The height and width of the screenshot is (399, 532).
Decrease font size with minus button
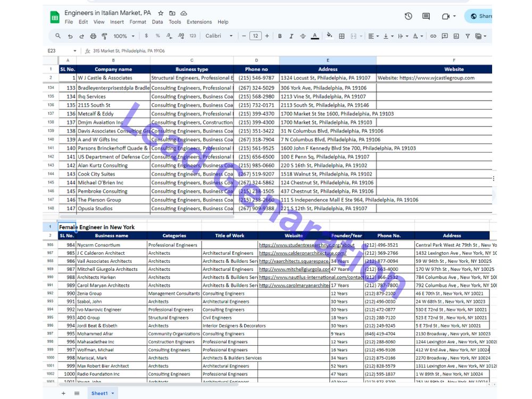click(244, 36)
